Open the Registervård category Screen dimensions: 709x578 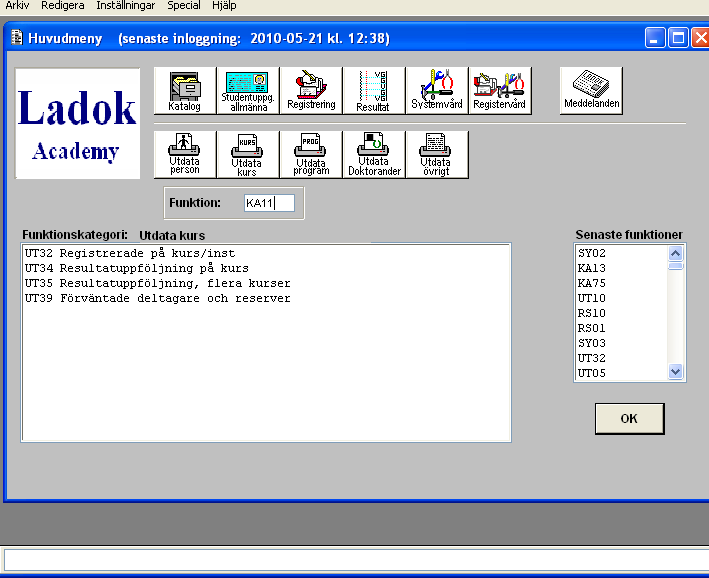(x=500, y=91)
